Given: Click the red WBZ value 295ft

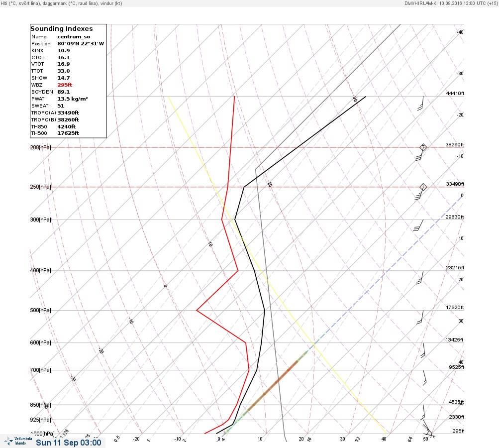Looking at the screenshot, I should [65, 85].
